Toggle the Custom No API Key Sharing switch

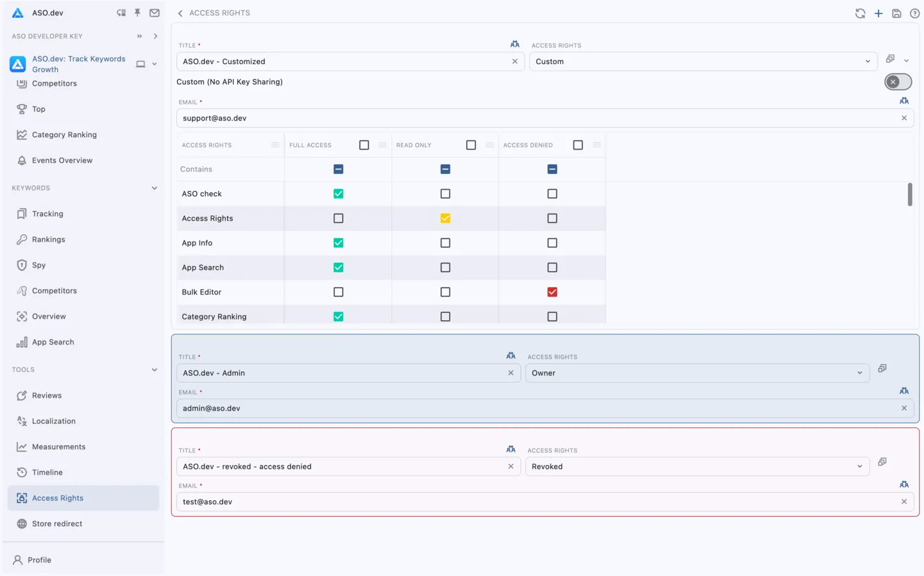pyautogui.click(x=897, y=82)
